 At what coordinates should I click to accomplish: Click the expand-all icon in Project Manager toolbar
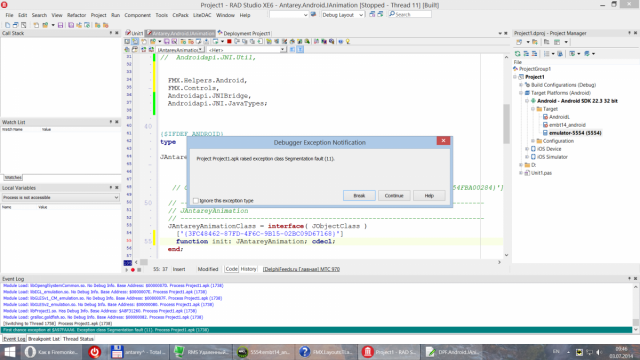(526, 53)
